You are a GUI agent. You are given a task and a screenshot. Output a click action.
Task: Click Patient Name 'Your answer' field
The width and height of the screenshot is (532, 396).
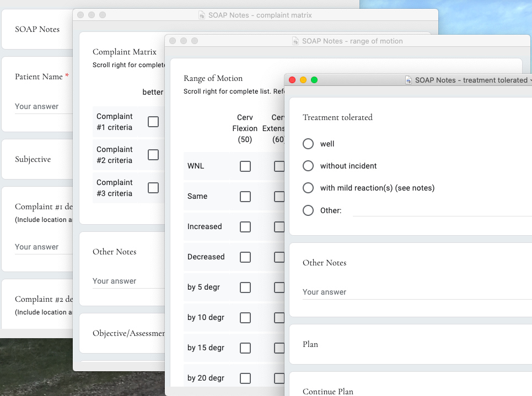click(44, 106)
